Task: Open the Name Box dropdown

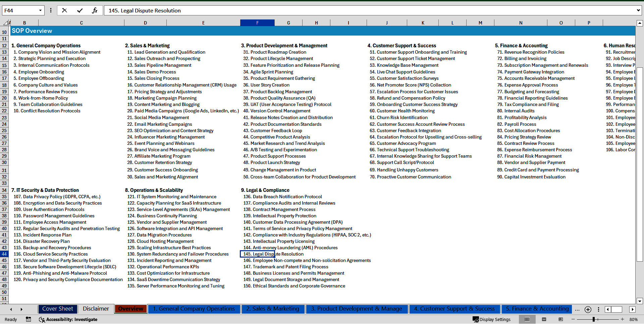Action: pos(40,10)
